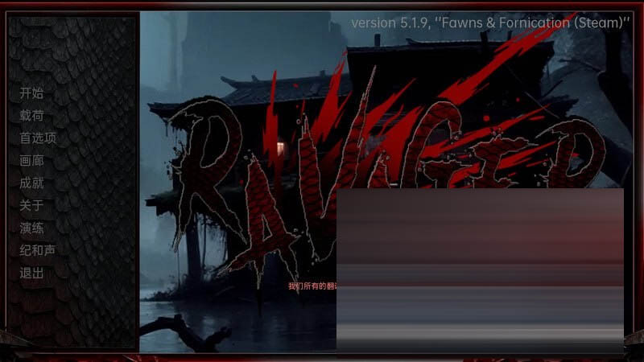The height and width of the screenshot is (362, 644).
Task: Click the empty scaled sidebar area below 退出
Action: pyautogui.click(x=72, y=318)
